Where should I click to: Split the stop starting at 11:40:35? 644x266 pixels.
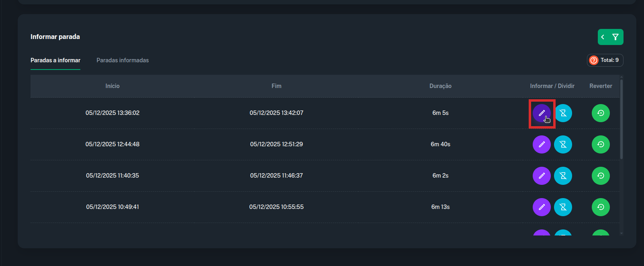pos(563,176)
